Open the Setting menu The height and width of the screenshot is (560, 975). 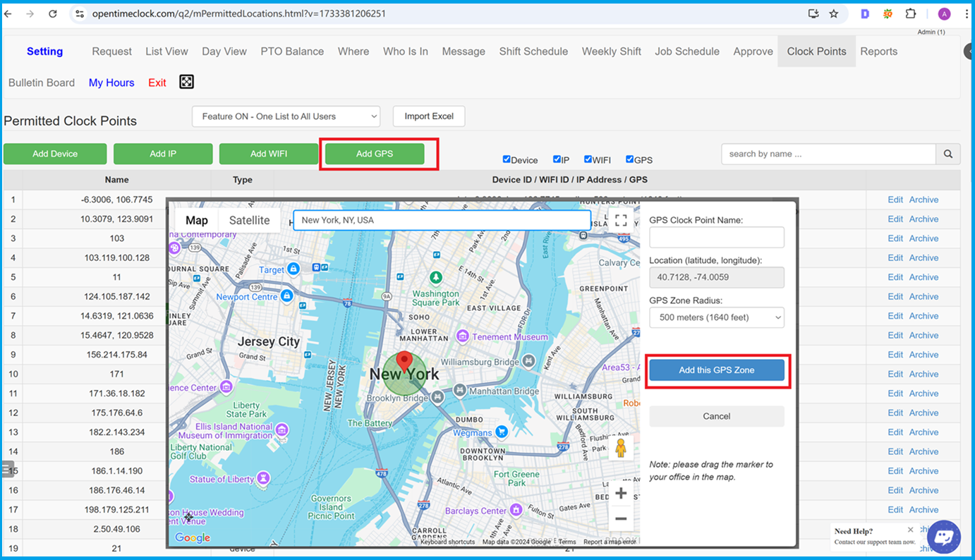coord(44,51)
